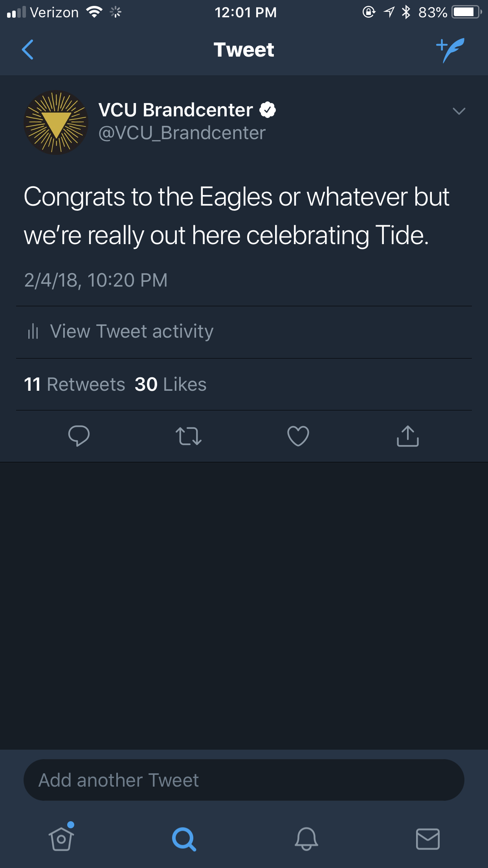The width and height of the screenshot is (488, 868).
Task: Tap the verified badge next to name
Action: click(x=268, y=110)
